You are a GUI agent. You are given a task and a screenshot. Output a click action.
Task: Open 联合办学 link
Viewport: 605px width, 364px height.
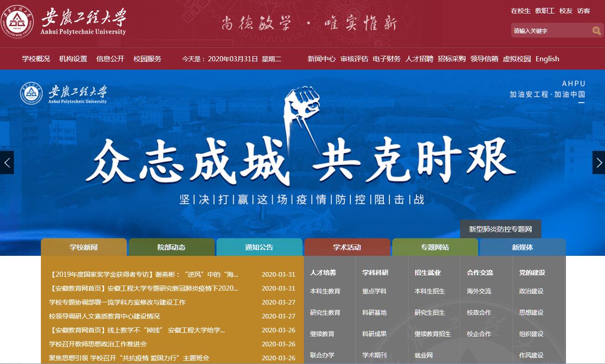(322, 355)
